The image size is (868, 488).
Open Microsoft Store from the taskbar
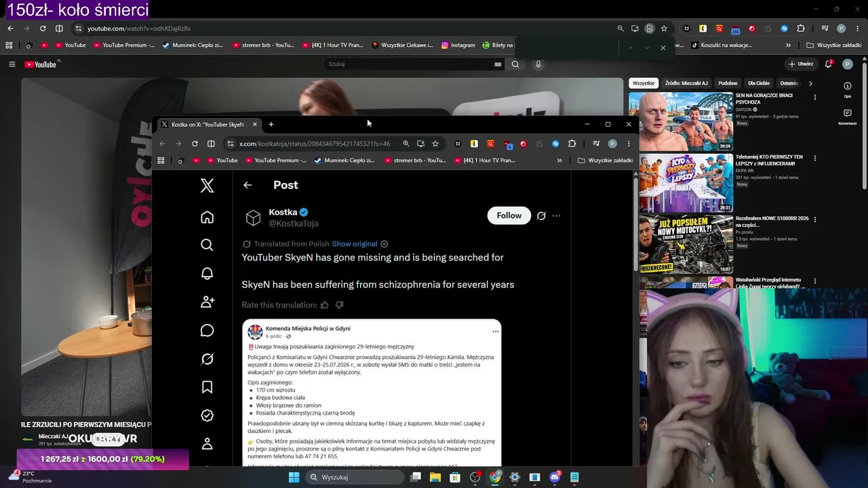tap(455, 477)
